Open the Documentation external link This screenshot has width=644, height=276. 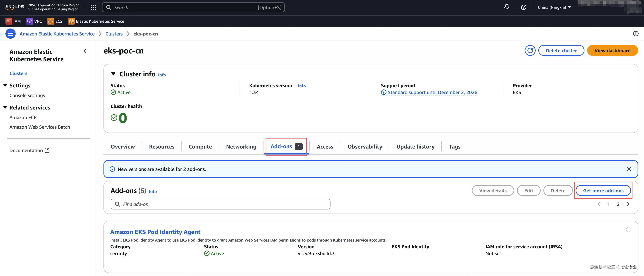tap(30, 150)
